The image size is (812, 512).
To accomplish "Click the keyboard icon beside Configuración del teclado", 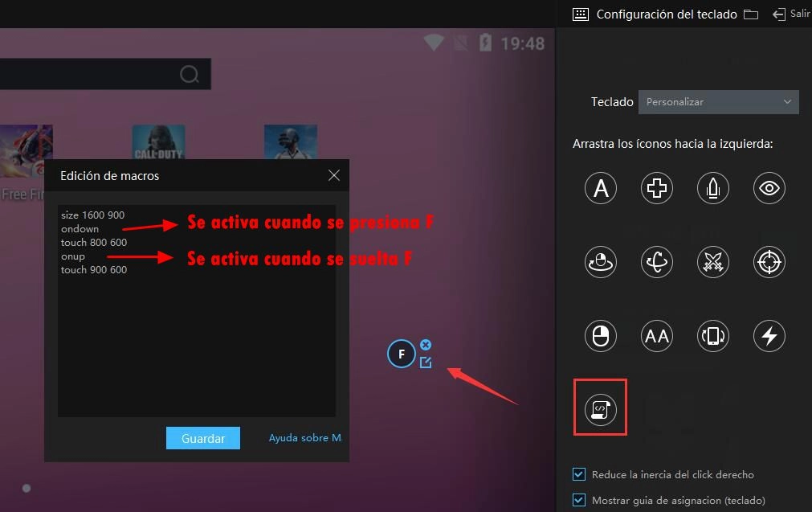I will 581,14.
